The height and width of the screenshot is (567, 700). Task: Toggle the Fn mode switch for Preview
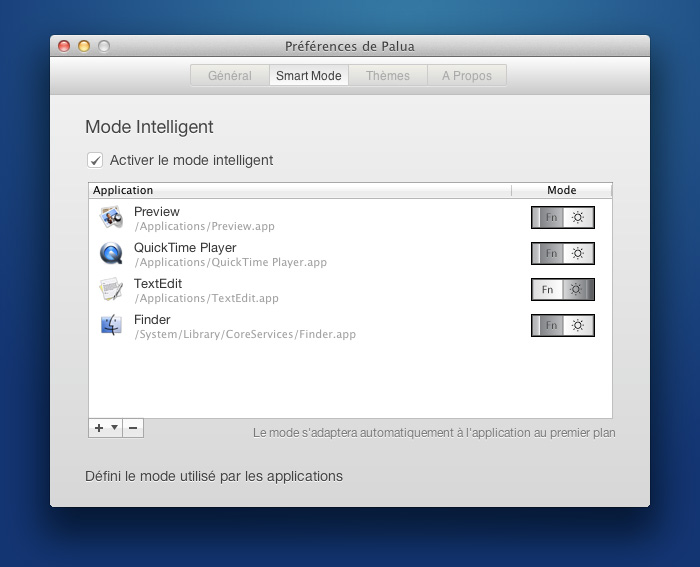tap(562, 217)
